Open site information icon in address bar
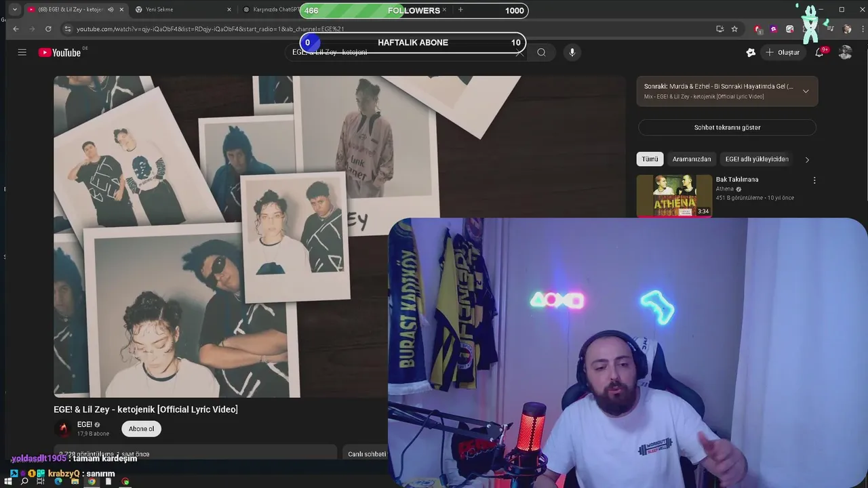The image size is (868, 488). click(x=67, y=29)
